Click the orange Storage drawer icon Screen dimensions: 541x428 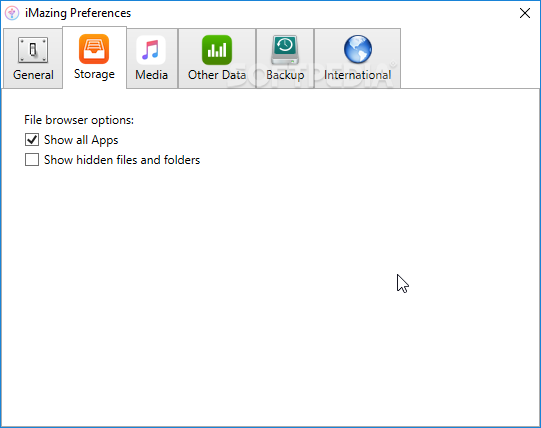coord(94,49)
